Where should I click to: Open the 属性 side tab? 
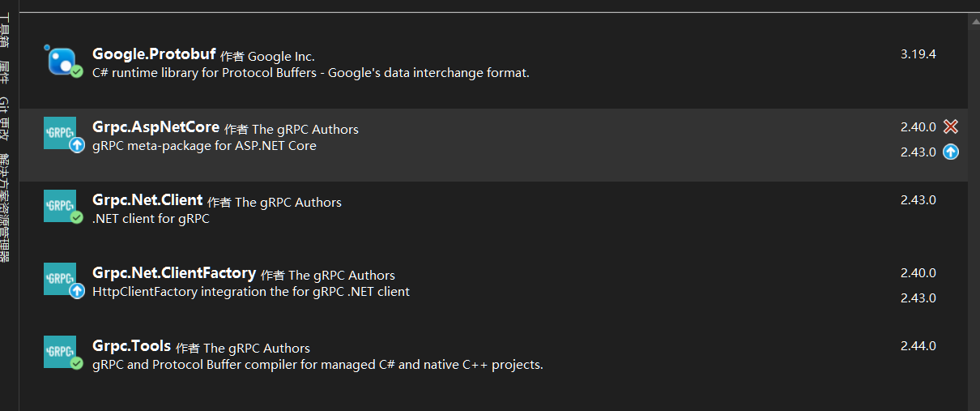coord(5,73)
